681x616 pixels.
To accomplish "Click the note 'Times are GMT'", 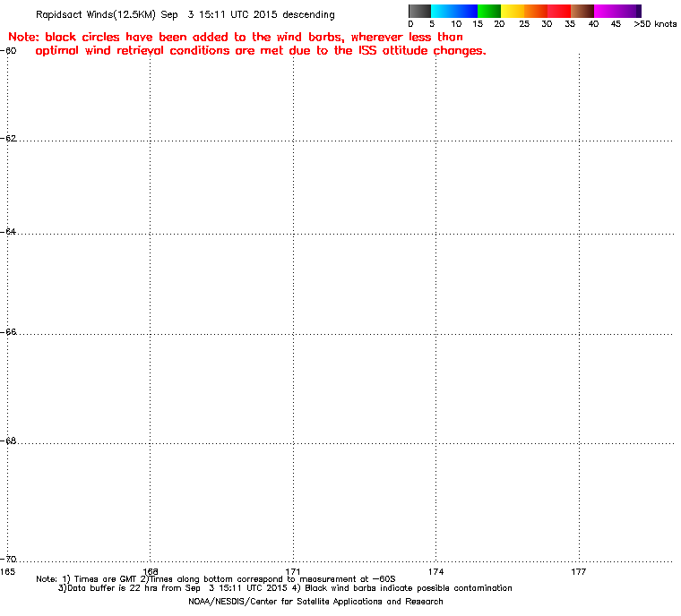I will [106, 579].
